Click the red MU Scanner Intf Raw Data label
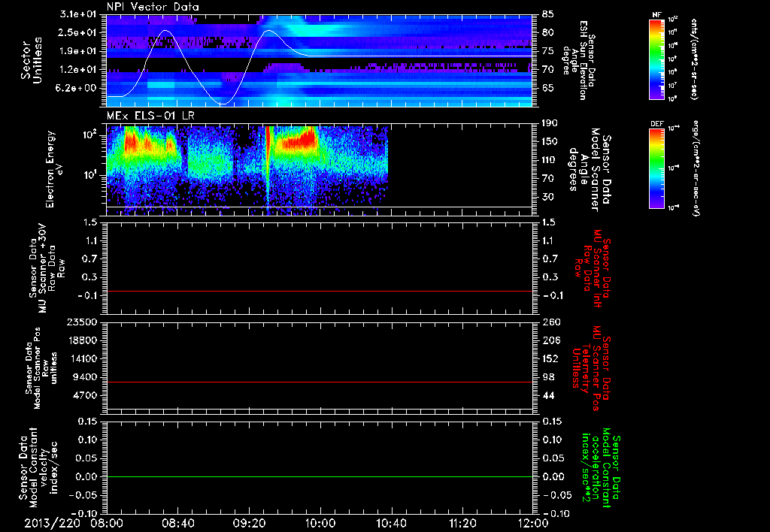770x532 pixels. pos(593,268)
